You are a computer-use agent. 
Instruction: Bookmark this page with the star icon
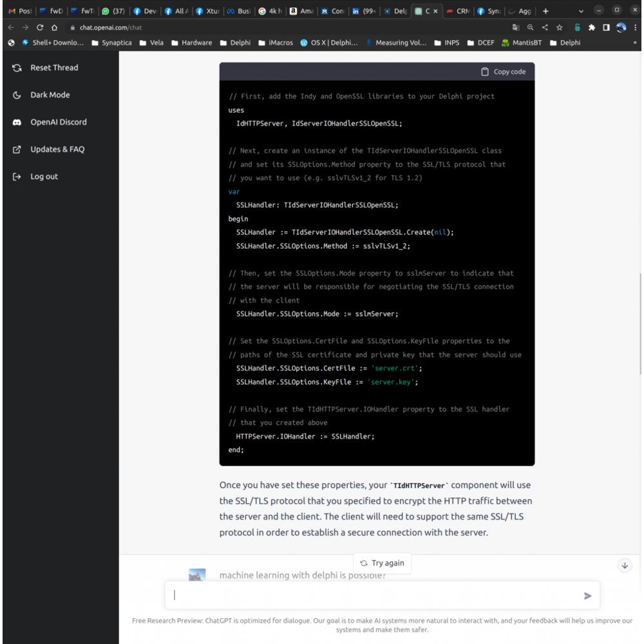(560, 28)
